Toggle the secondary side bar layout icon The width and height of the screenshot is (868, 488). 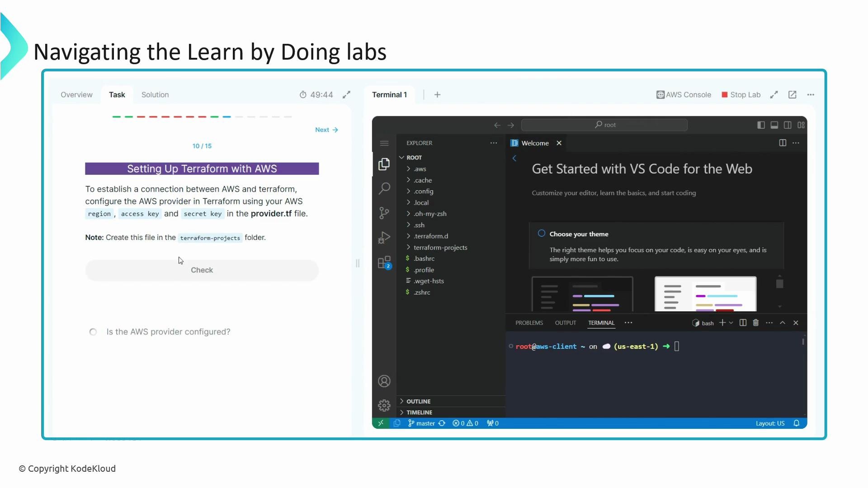[x=788, y=125]
